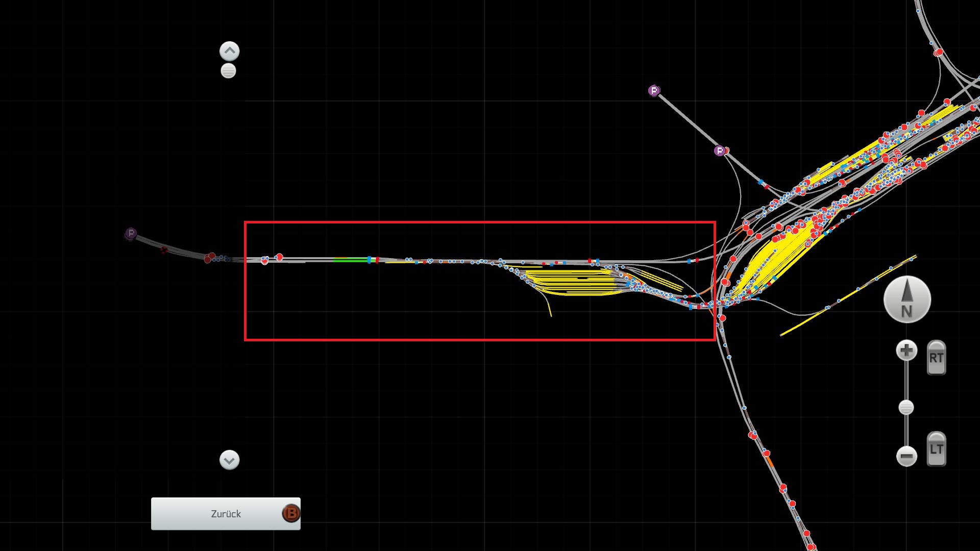Click the zoom slider handle
Screen dimensions: 980x551
click(x=906, y=408)
